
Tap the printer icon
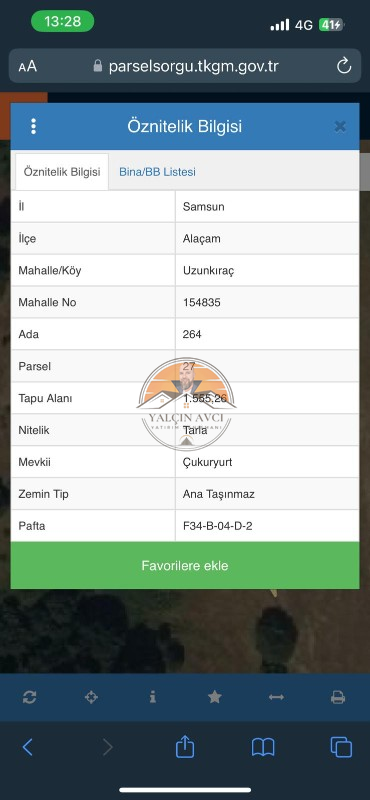point(338,697)
